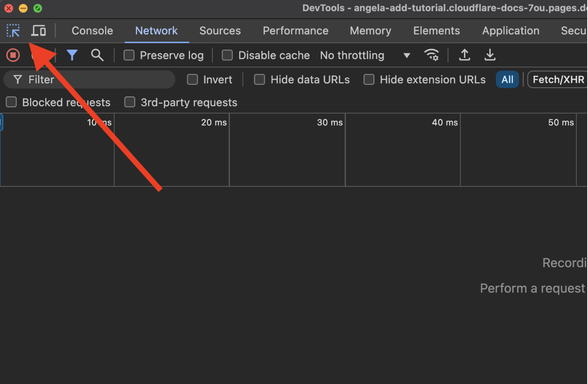Switch to the Memory panel
This screenshot has height=384, width=588.
pyautogui.click(x=370, y=30)
